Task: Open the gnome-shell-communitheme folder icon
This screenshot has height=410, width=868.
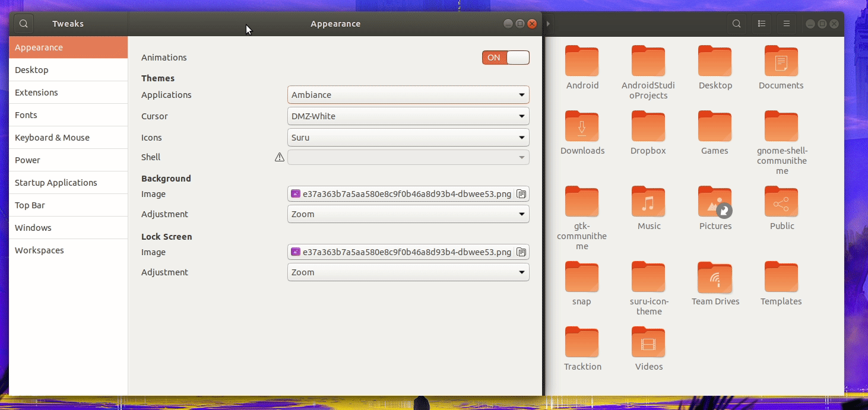Action: [x=781, y=126]
